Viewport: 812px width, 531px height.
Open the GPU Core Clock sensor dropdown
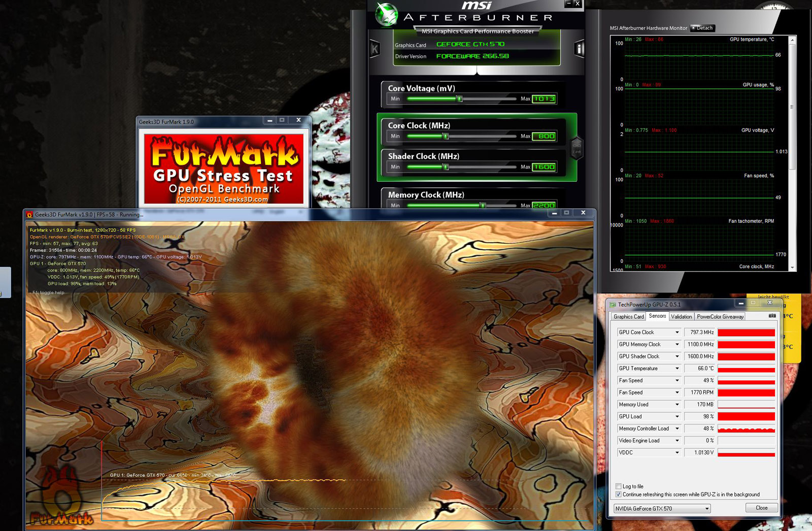(676, 333)
